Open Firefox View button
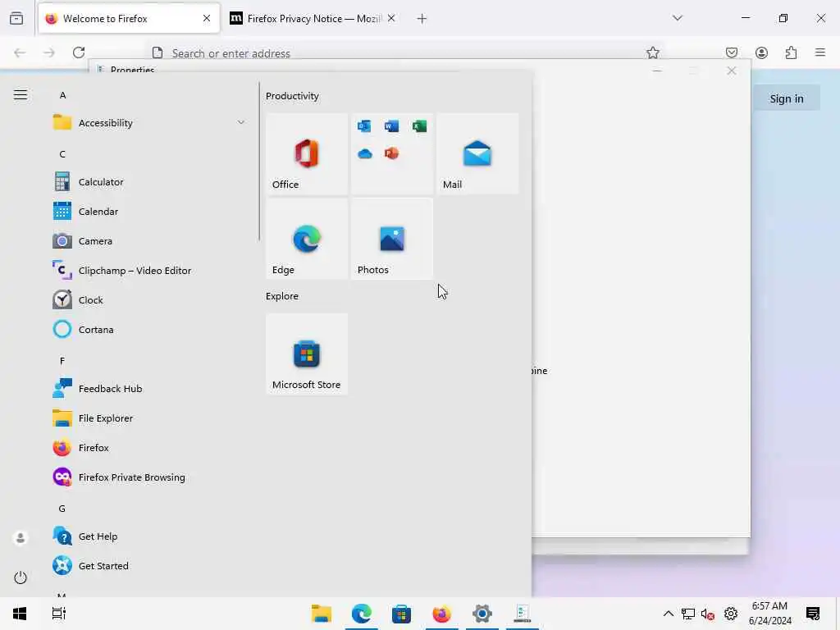Screen dimensions: 840x630 point(16,19)
